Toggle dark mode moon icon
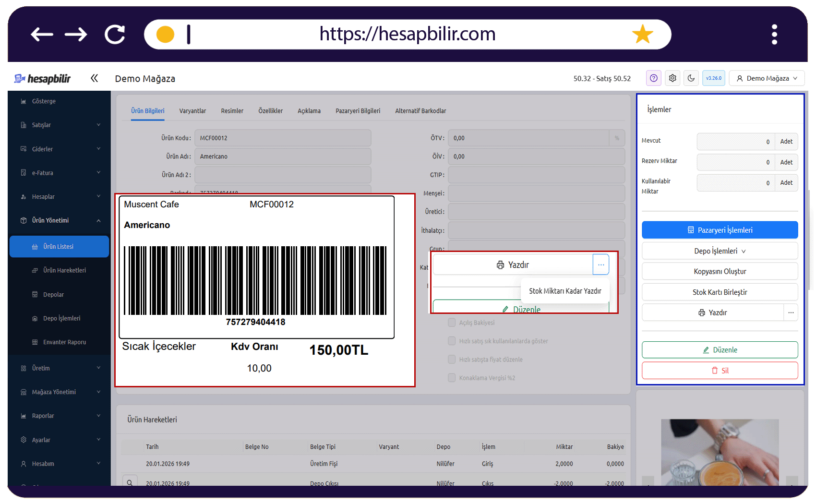Image resolution: width=816 pixels, height=504 pixels. click(691, 78)
